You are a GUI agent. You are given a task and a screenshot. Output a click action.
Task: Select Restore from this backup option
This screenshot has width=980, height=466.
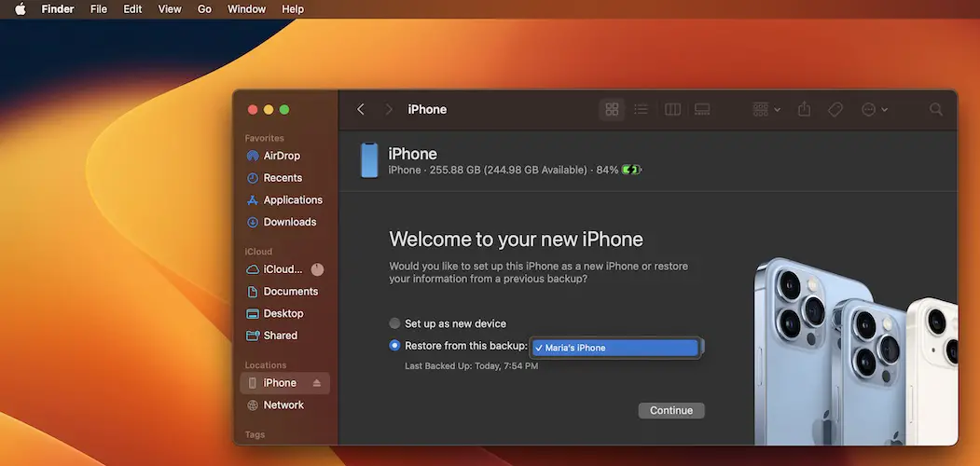pyautogui.click(x=394, y=346)
